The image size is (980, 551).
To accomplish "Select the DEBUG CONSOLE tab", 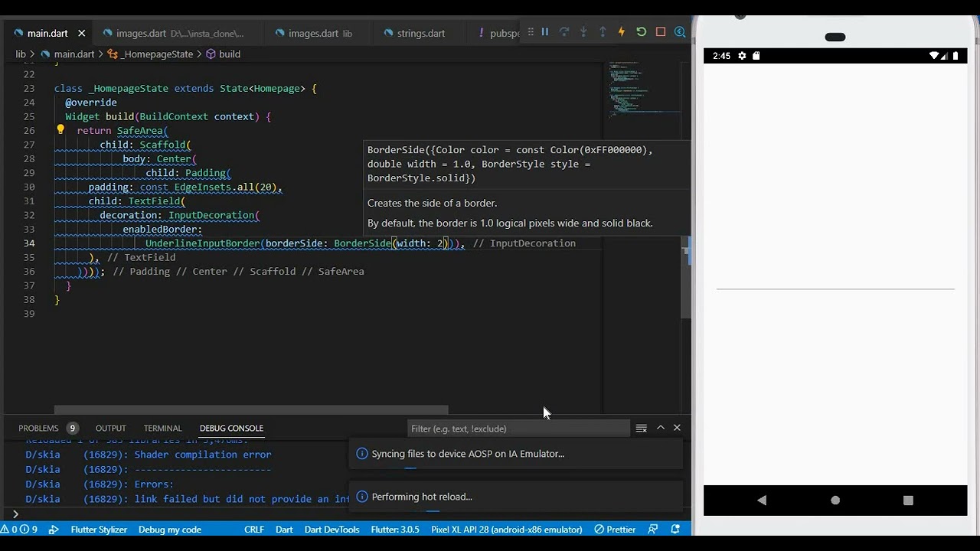I will tap(231, 428).
